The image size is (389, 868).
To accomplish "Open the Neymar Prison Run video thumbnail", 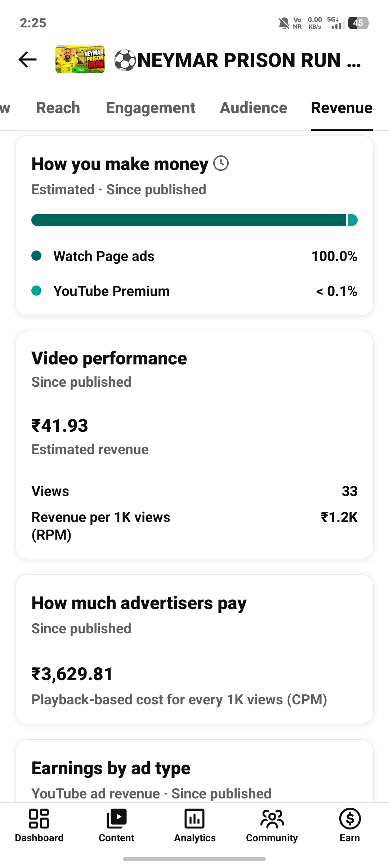I will tap(80, 59).
